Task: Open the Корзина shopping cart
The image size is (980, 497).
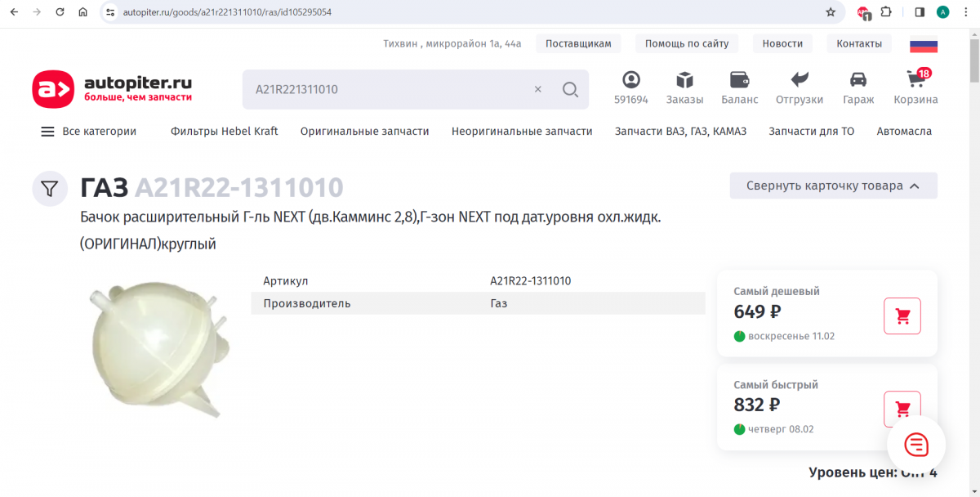Action: point(915,81)
